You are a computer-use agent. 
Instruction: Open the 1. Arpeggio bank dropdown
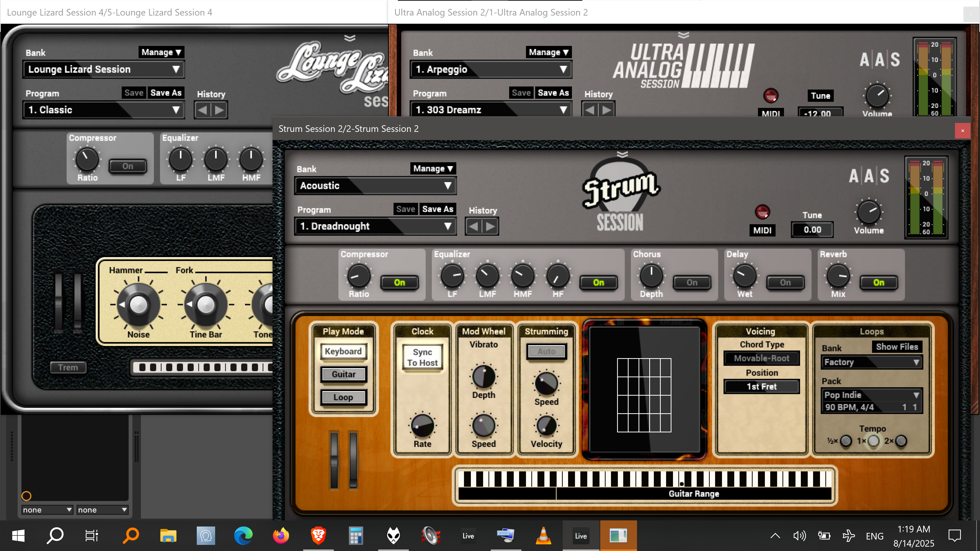tap(491, 69)
